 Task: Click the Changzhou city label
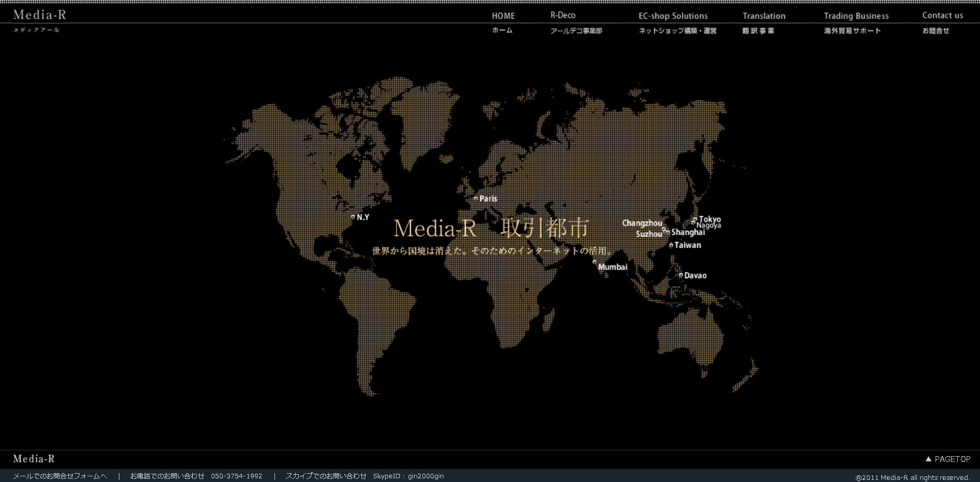click(x=642, y=223)
